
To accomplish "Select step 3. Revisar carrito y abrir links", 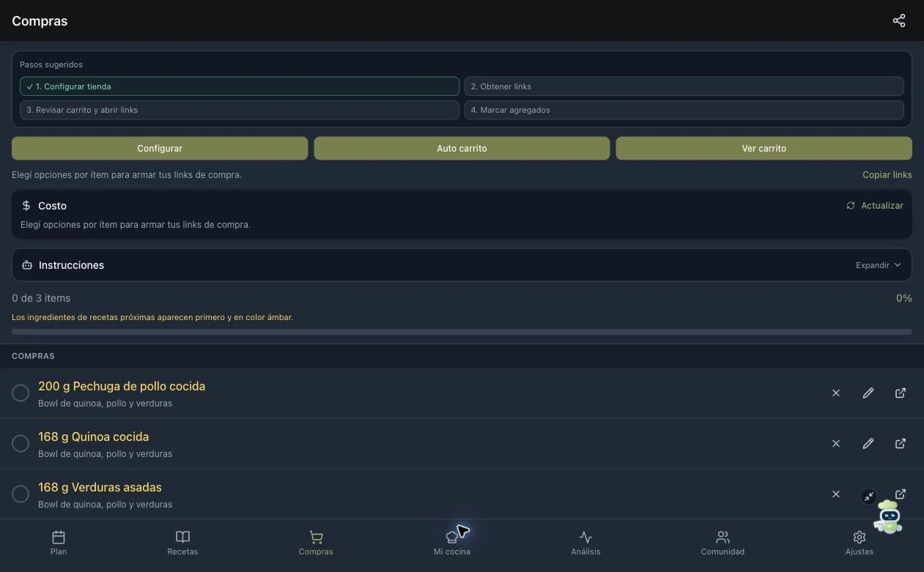I will point(240,110).
